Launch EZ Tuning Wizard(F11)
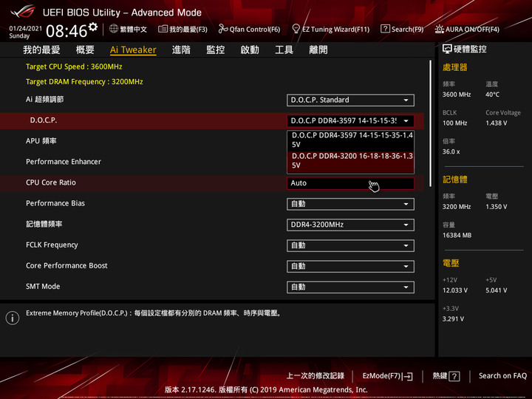Viewport: 532px width, 399px height. (x=335, y=29)
